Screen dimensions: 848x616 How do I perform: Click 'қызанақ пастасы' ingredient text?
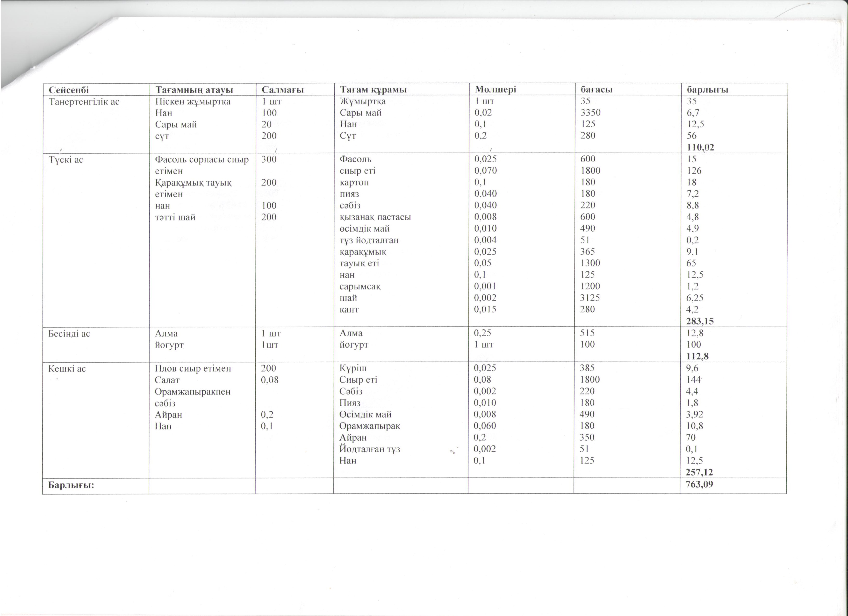(375, 217)
